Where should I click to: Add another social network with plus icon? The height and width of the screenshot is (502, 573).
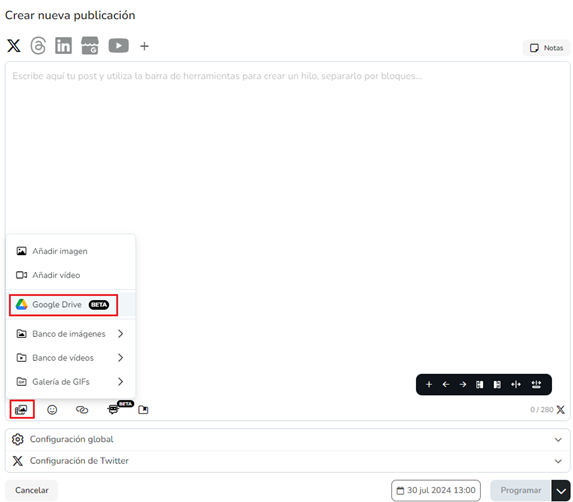tap(144, 46)
